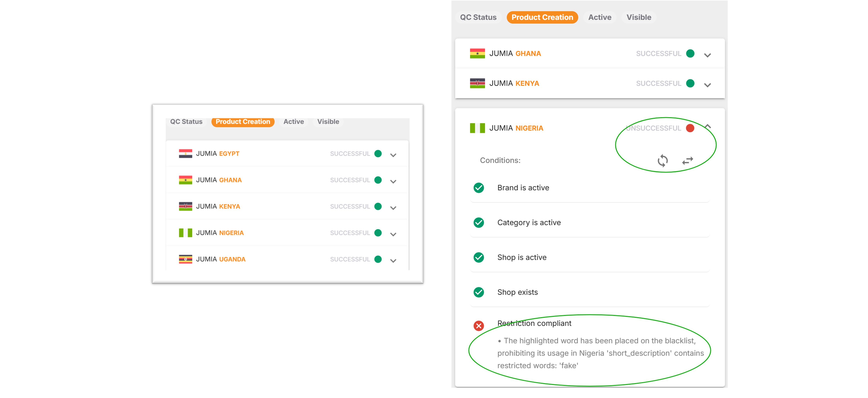Viewport: 868px width, 398px height.
Task: Click the refresh sync icon under Nigeria conditions
Action: point(662,161)
